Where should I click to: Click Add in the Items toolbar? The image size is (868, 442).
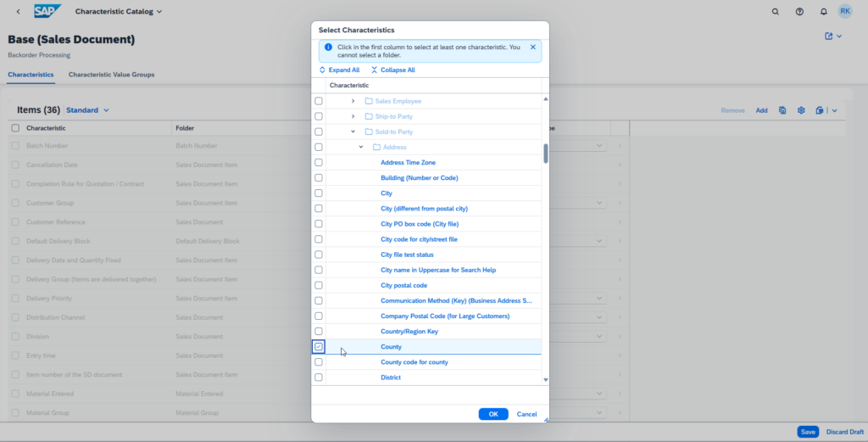tap(762, 110)
